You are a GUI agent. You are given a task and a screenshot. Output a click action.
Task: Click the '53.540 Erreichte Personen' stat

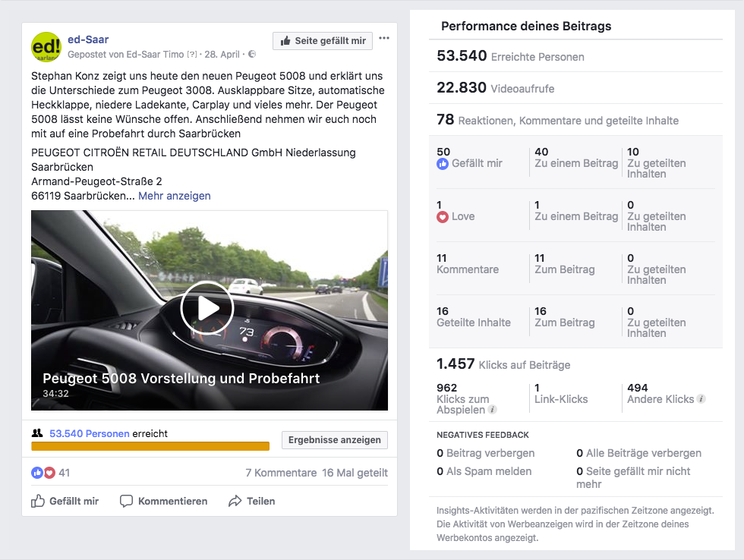point(510,56)
